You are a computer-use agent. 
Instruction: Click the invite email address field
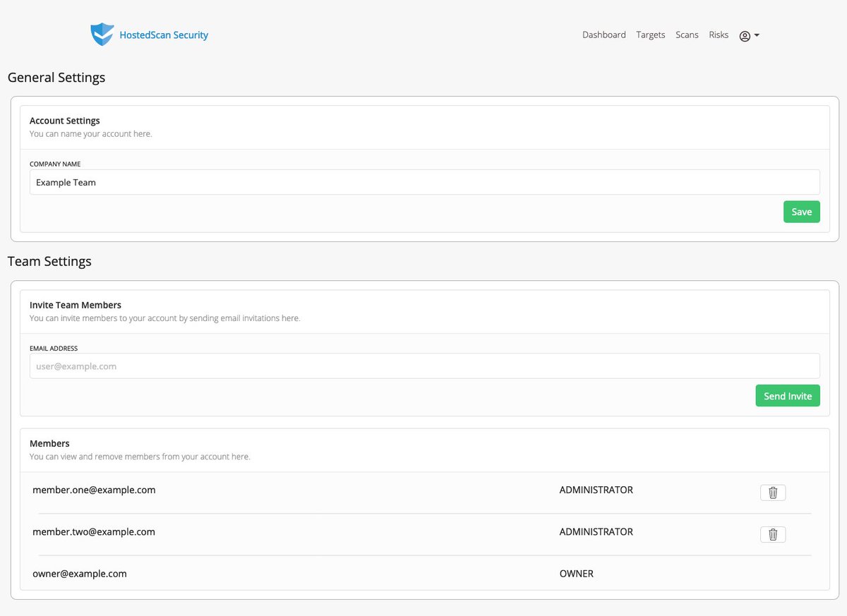[x=425, y=366]
